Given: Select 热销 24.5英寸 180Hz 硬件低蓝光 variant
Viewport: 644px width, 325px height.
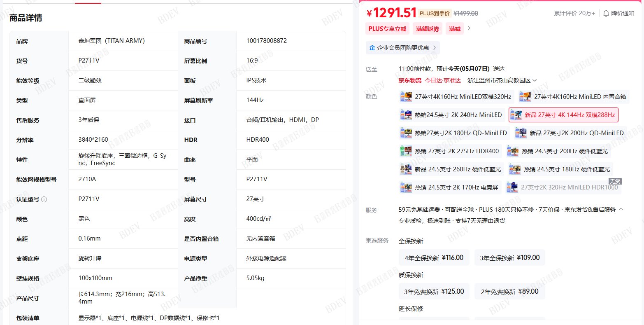Looking at the screenshot, I should click(560, 169).
